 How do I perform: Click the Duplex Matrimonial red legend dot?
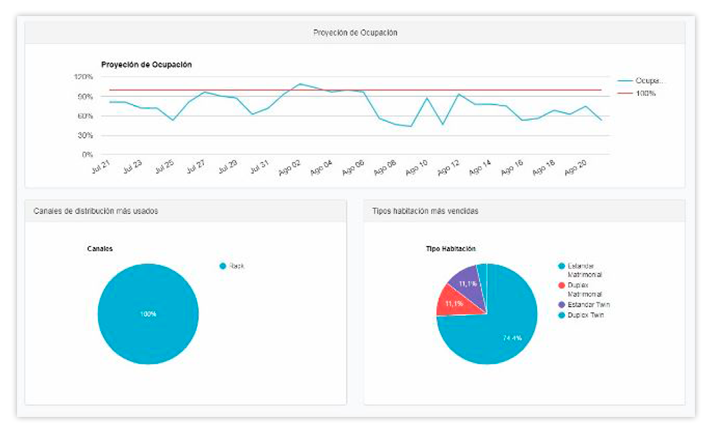tap(561, 285)
